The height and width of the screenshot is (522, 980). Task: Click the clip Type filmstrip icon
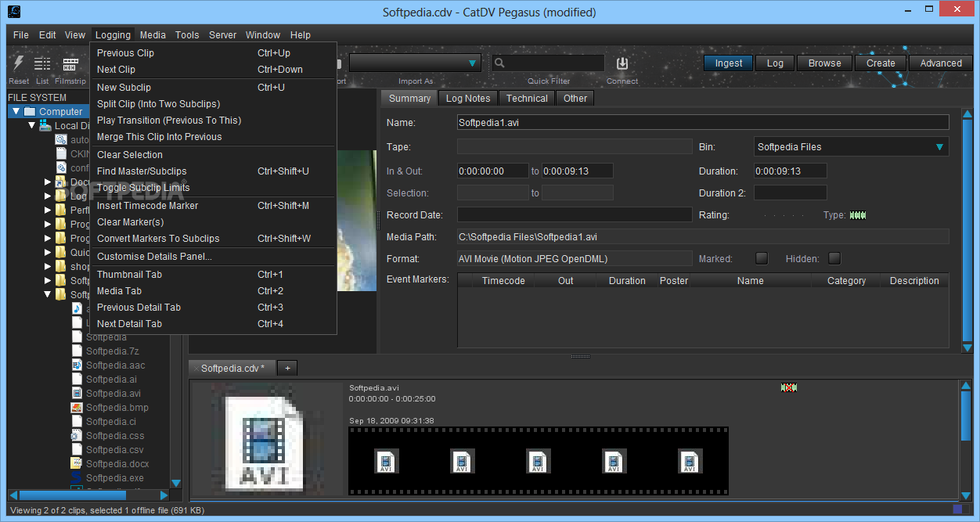(858, 215)
